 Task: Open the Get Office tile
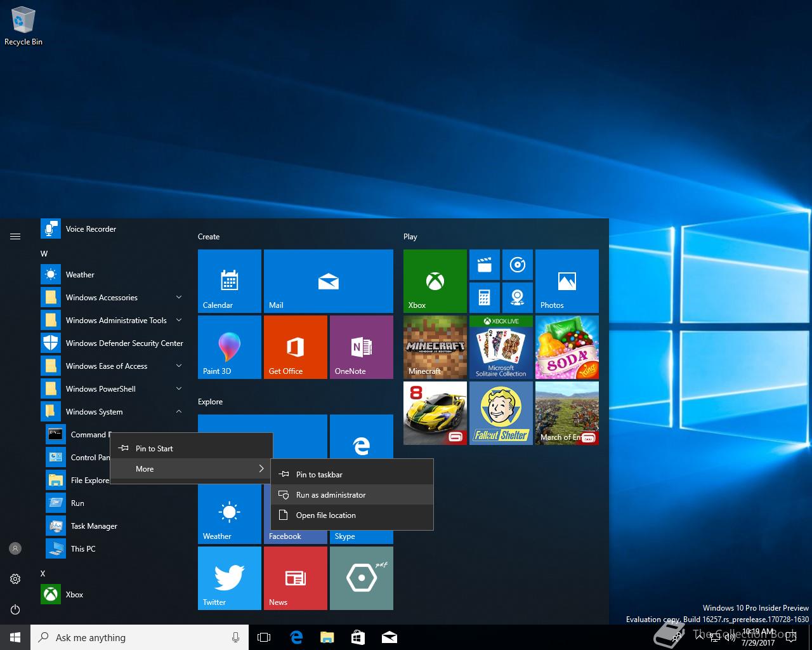[296, 347]
